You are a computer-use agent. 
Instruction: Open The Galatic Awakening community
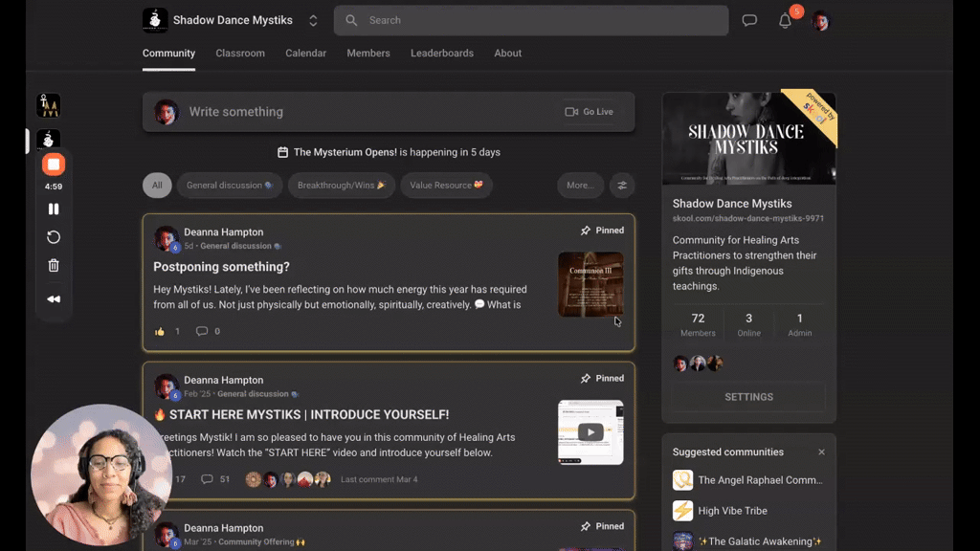[x=760, y=541]
